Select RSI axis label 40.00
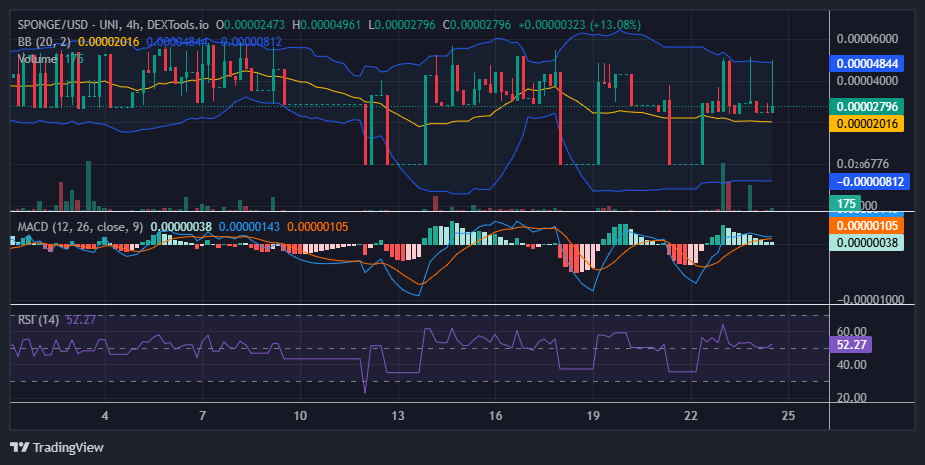The height and width of the screenshot is (465, 925). tap(852, 365)
